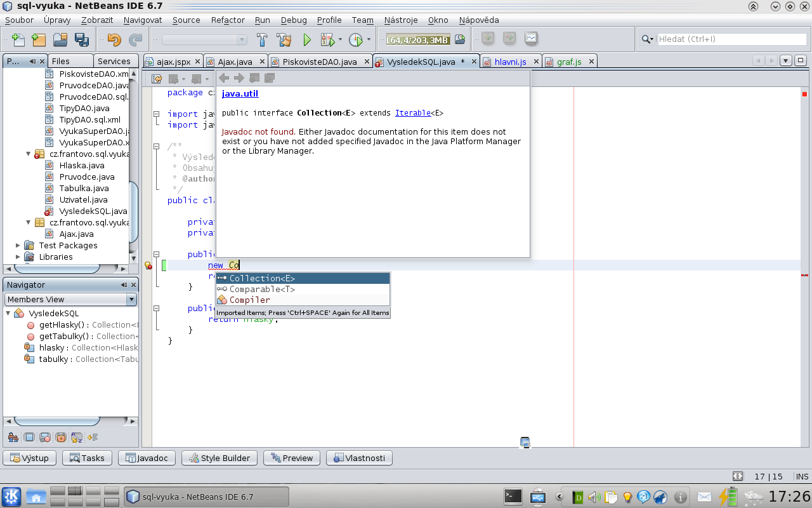
Task: Open Debug Project dropdown arrow
Action: [x=340, y=39]
